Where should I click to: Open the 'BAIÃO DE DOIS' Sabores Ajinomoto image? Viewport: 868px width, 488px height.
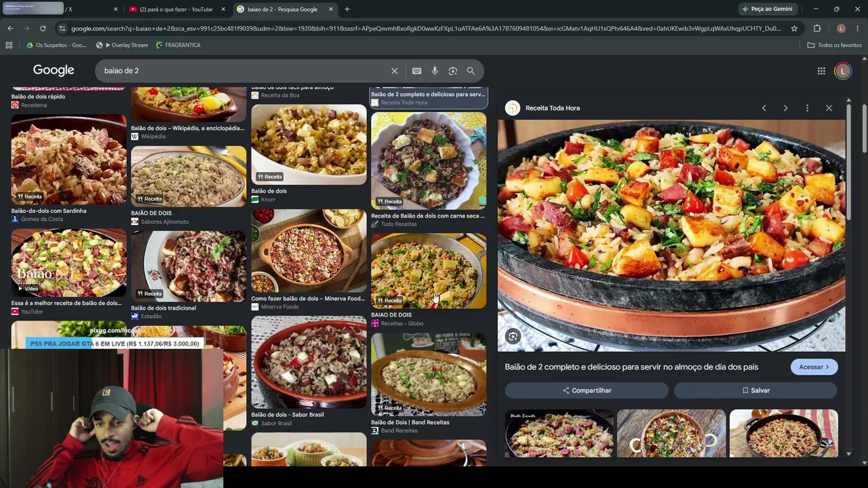189,176
